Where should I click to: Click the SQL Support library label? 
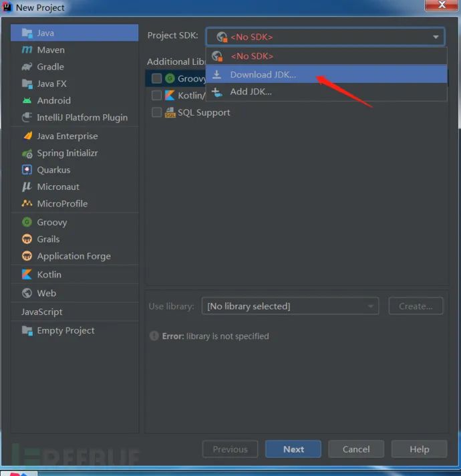click(204, 112)
